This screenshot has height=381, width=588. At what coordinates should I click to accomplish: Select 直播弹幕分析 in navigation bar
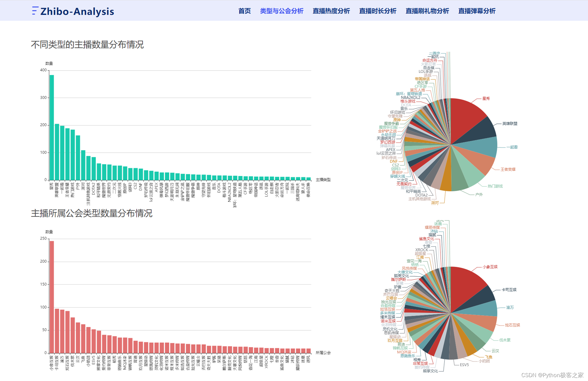(x=477, y=11)
